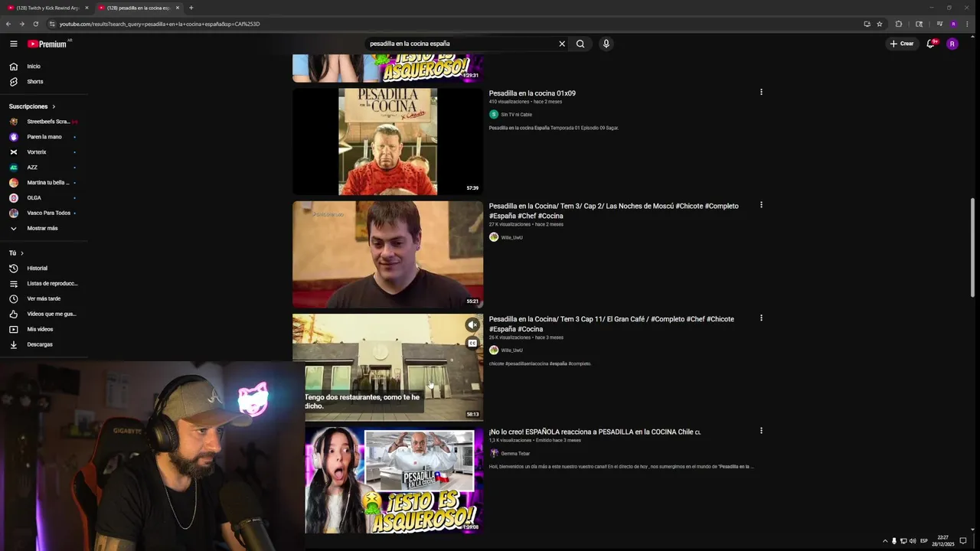980x551 pixels.
Task: Unmute the El Gran Café preview
Action: point(472,325)
